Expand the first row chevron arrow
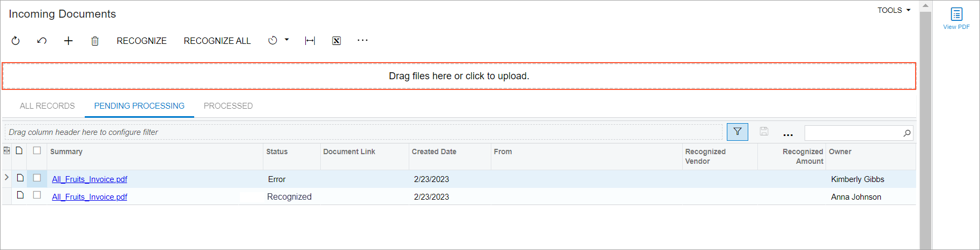This screenshot has width=980, height=250. click(6, 177)
